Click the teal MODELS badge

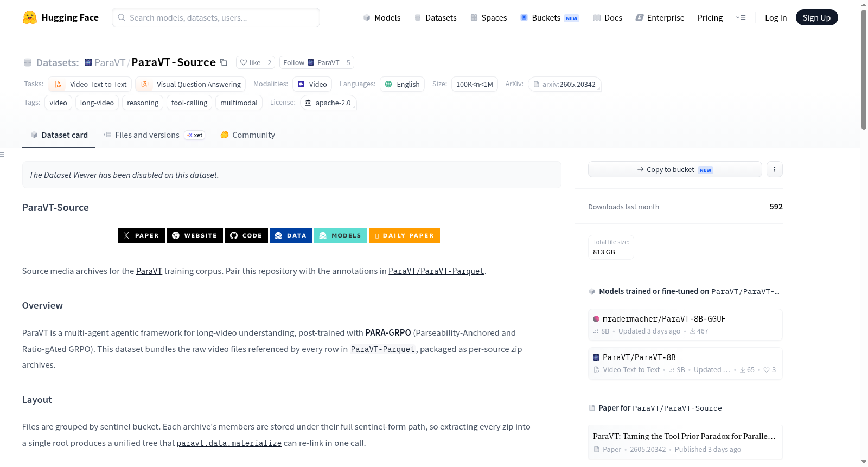pos(341,235)
